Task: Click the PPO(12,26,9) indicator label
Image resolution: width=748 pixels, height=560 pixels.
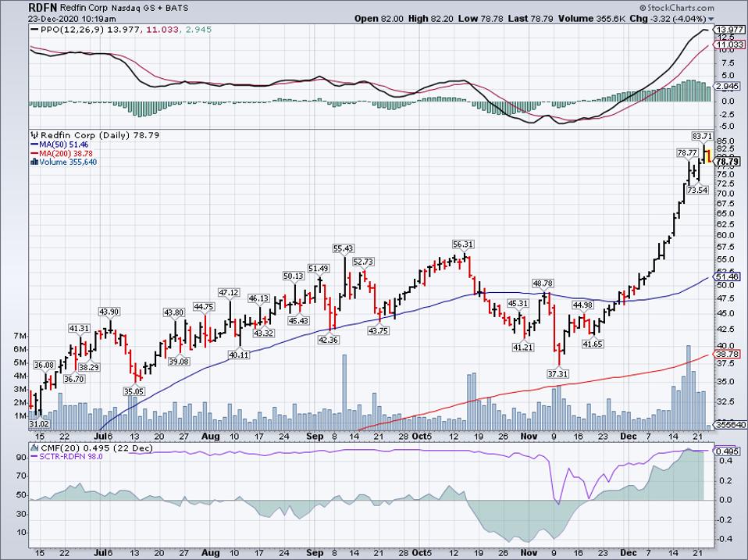Action: point(73,30)
